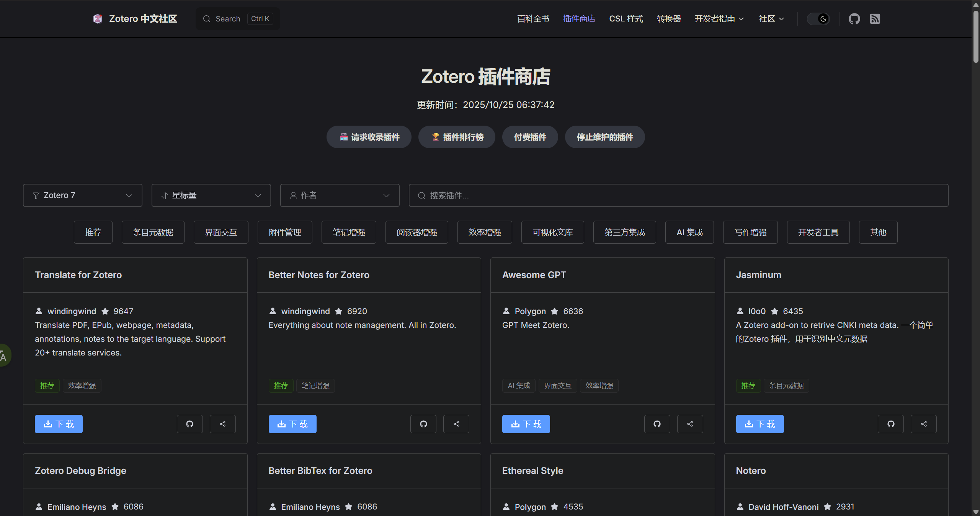Click the 插件排行榜 button
The image size is (980, 516).
tap(457, 137)
